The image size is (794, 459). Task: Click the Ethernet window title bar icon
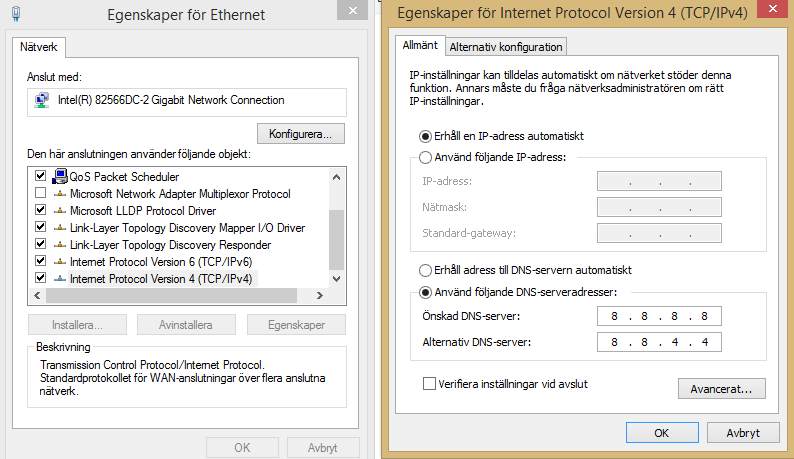click(x=16, y=14)
